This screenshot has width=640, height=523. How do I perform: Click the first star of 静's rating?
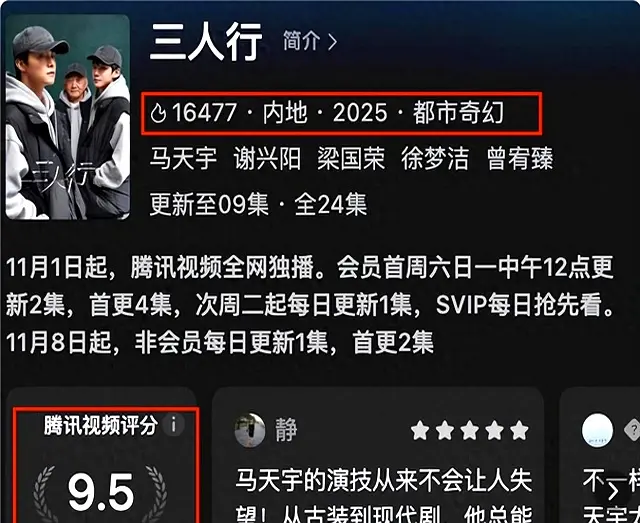coord(420,431)
